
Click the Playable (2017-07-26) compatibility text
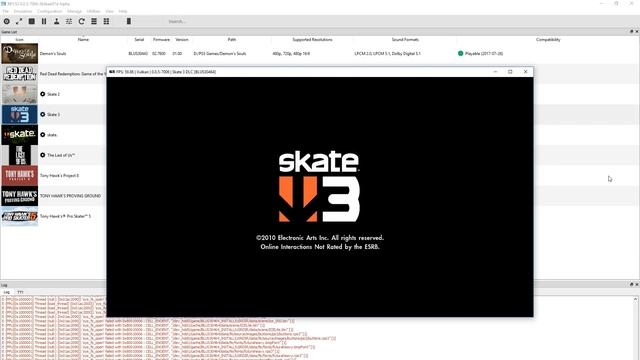click(x=484, y=53)
